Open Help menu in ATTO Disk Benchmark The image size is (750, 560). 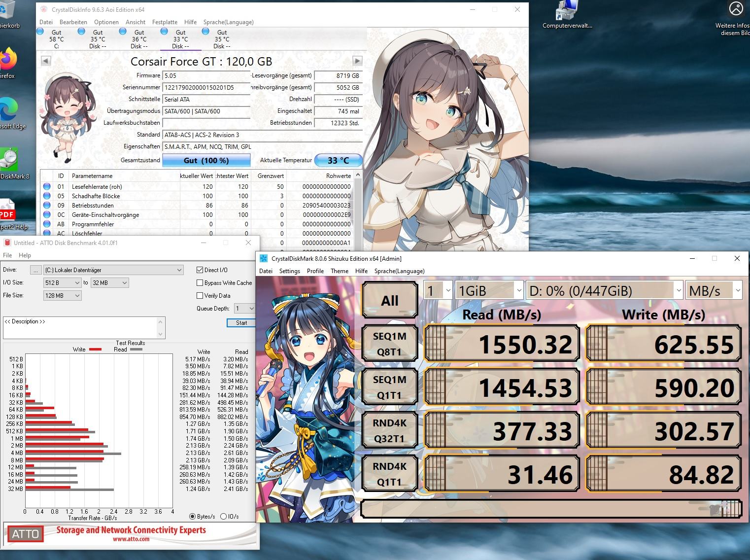coord(25,255)
